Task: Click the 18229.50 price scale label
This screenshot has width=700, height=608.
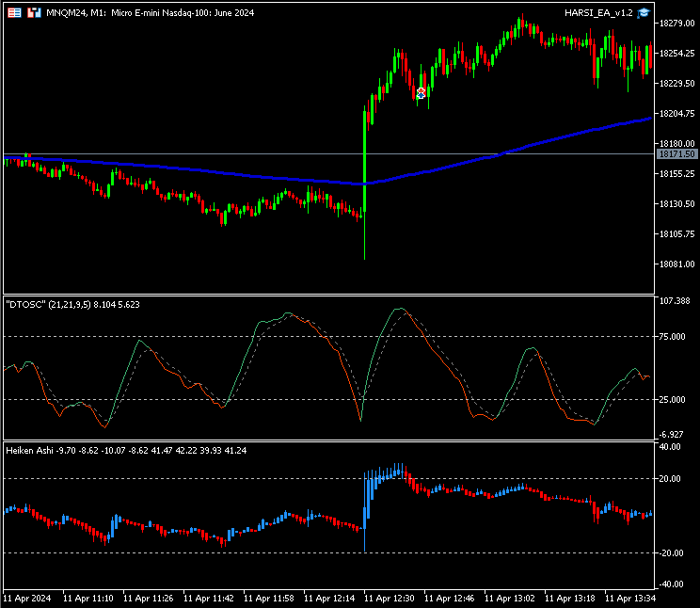Action: point(676,84)
